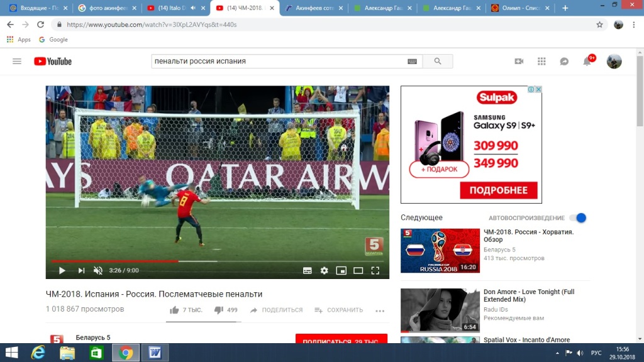Open the YouTube account avatar
The image size is (644, 362).
[614, 61]
